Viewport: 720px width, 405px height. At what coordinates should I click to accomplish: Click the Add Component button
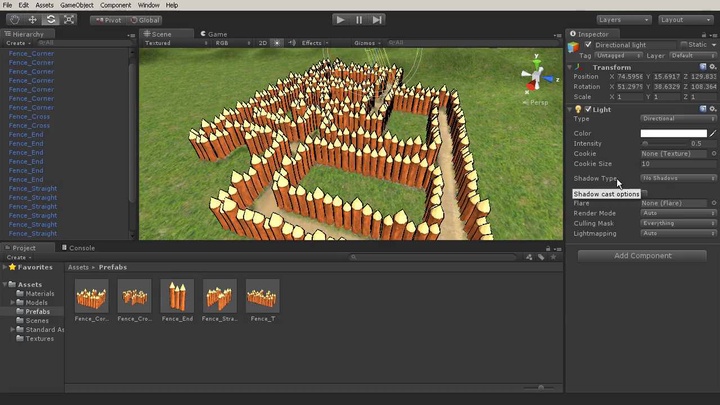coord(642,256)
